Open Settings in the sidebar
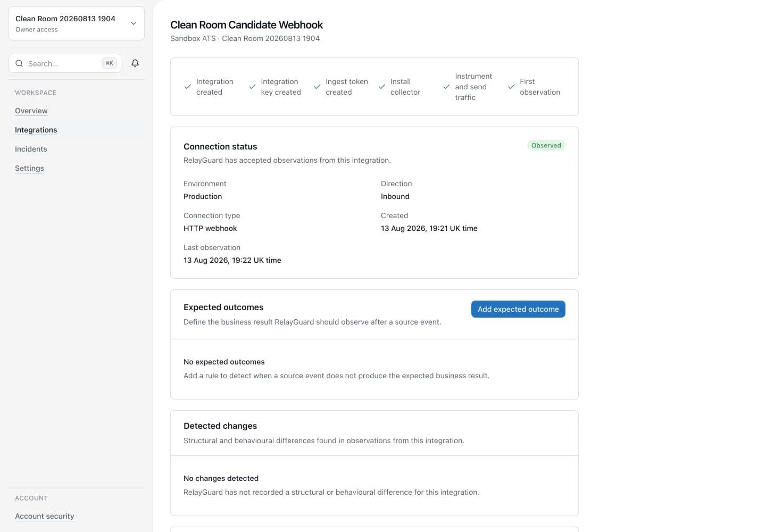The width and height of the screenshot is (766, 532). [29, 168]
